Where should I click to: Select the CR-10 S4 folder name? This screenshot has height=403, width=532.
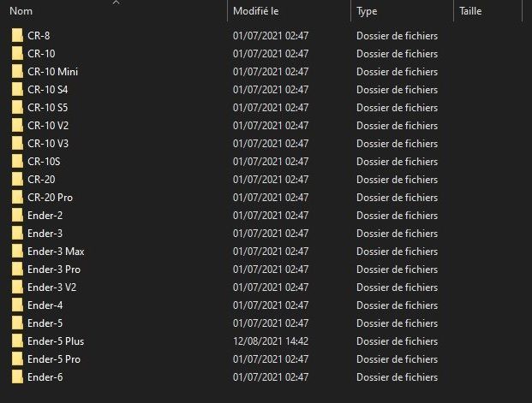47,90
